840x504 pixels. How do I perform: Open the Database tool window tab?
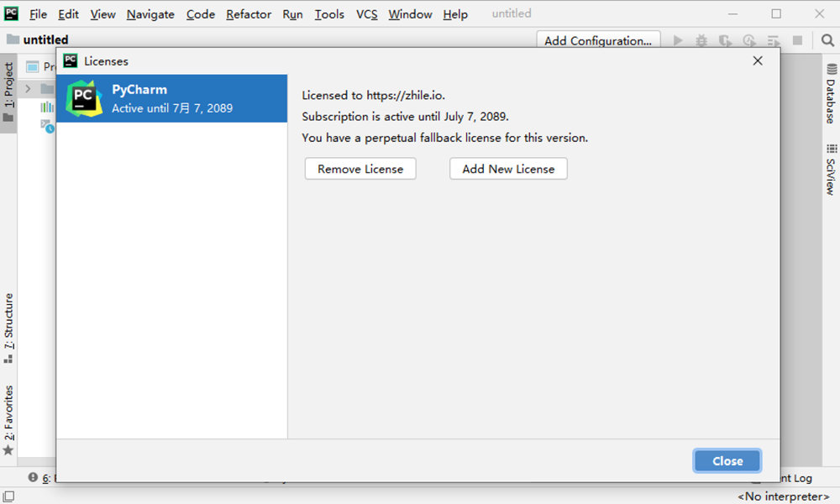click(x=831, y=94)
